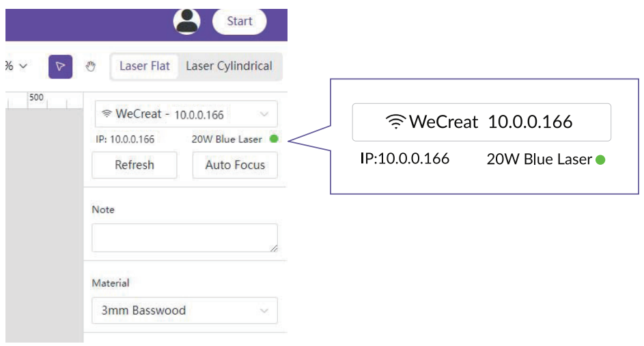Click into the Note text field
Screen dimensions: 644x346
(184, 238)
